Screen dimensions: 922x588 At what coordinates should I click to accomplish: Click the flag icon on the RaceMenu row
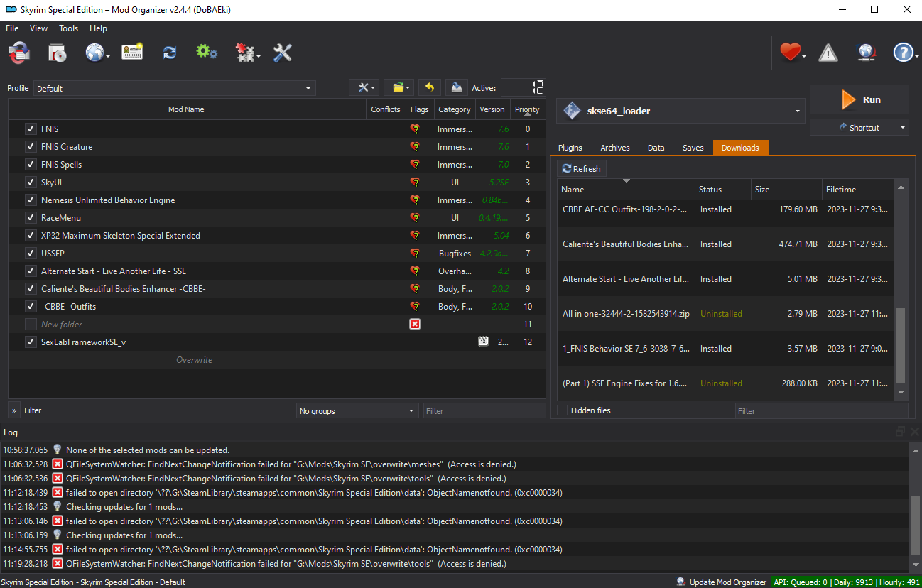415,218
